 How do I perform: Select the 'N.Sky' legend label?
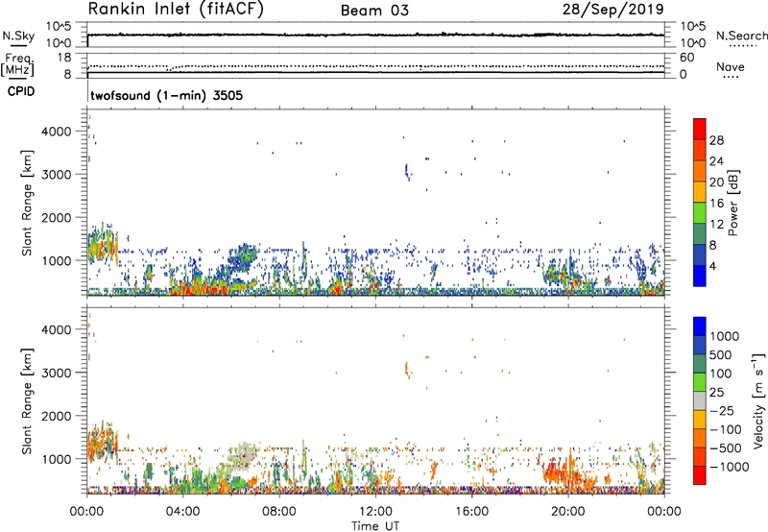(x=18, y=36)
